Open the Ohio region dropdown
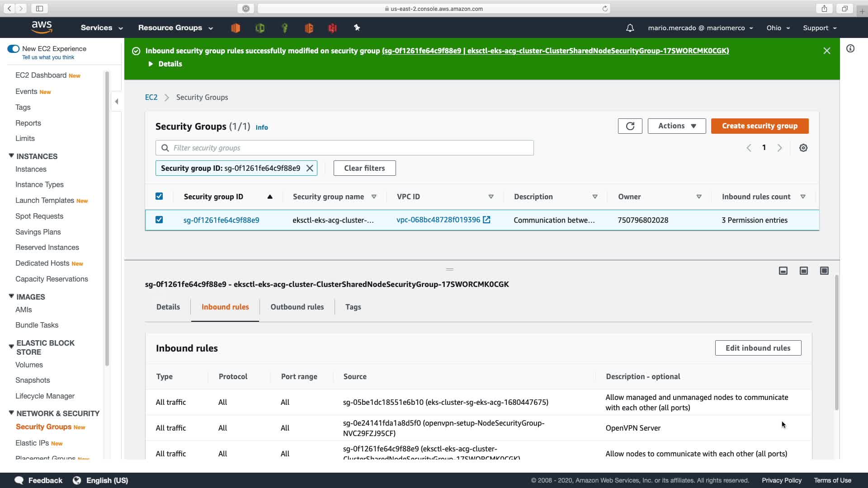Image resolution: width=868 pixels, height=488 pixels. click(778, 28)
